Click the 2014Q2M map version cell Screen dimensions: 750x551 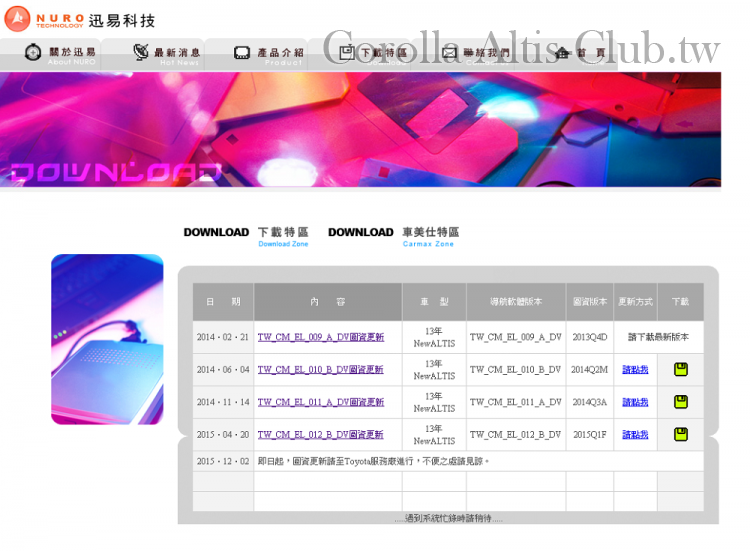(590, 370)
